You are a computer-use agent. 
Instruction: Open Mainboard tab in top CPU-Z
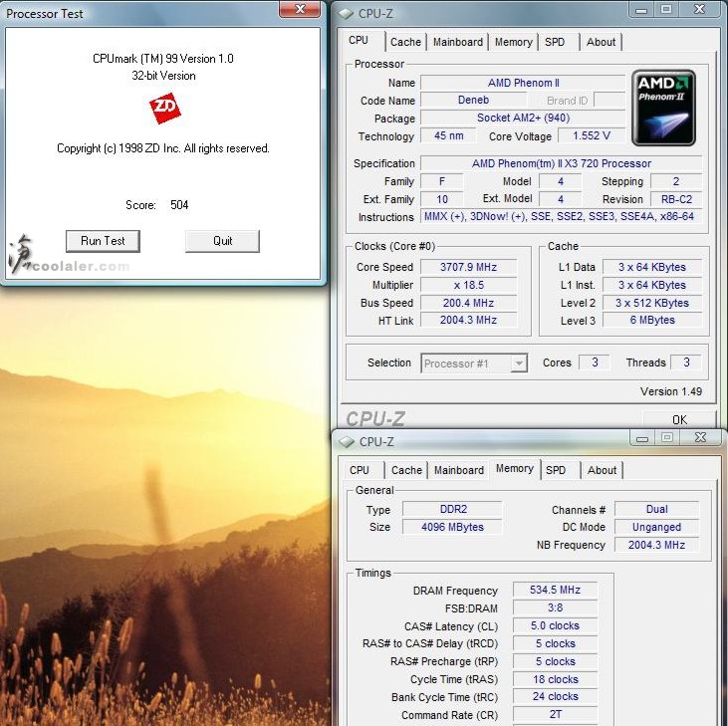[x=458, y=42]
